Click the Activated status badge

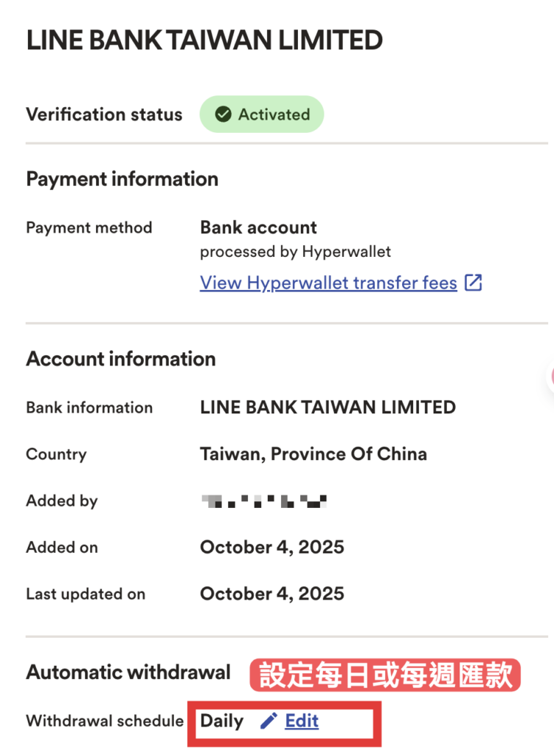[262, 114]
